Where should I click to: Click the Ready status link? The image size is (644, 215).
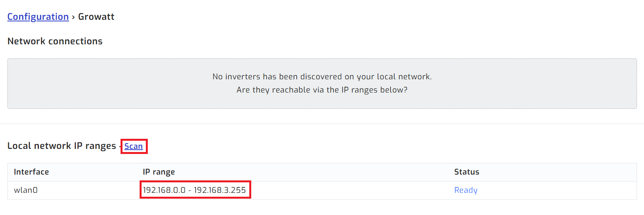point(465,190)
